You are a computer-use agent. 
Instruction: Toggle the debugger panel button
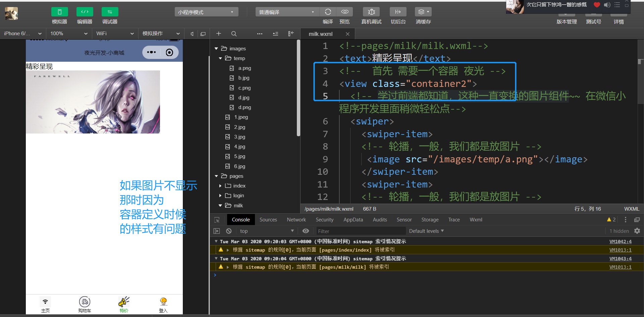coord(110,12)
